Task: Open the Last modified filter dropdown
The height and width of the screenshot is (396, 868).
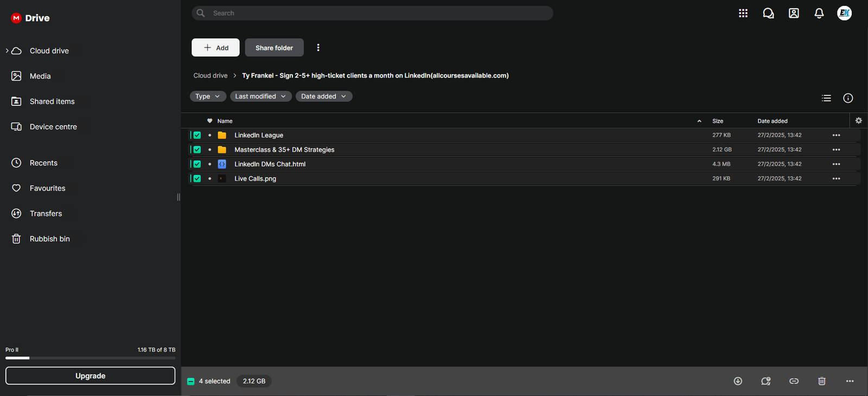Action: 260,97
